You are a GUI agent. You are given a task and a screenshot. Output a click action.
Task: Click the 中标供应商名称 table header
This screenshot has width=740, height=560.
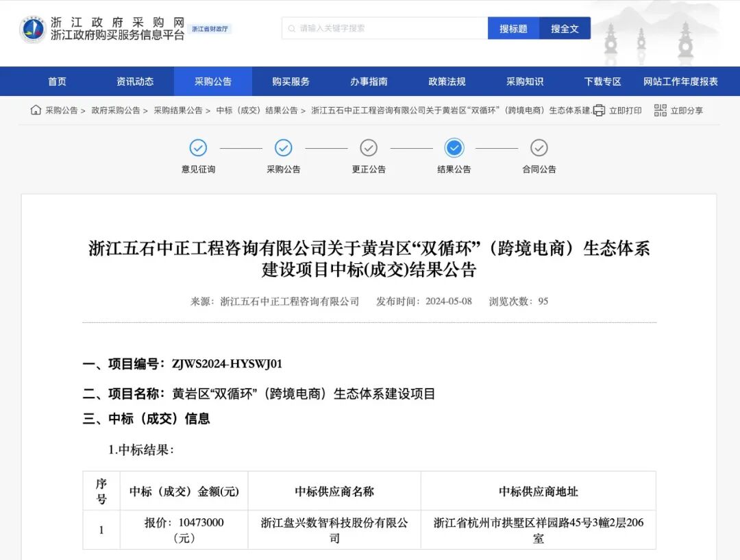(x=334, y=491)
